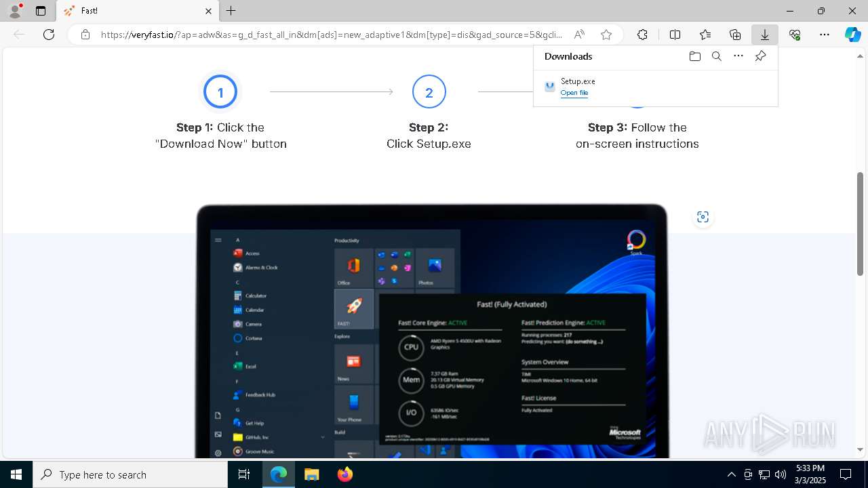Click the Step 3 instructions text
Image resolution: width=868 pixels, height=488 pixels.
[637, 136]
